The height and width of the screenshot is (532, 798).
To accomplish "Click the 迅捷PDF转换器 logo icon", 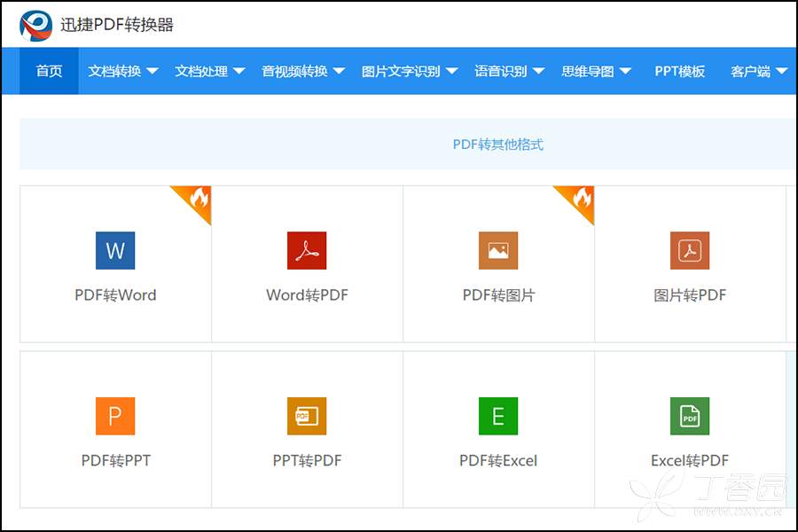I will click(x=35, y=26).
